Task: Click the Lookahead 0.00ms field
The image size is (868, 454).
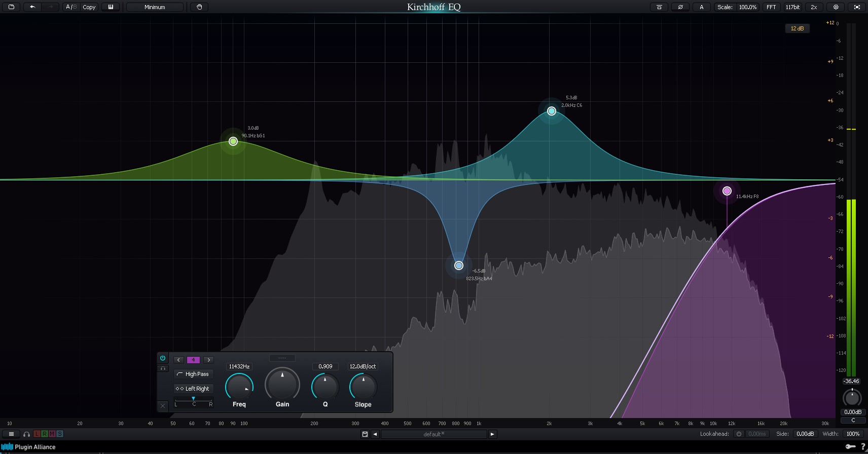Action: click(x=757, y=434)
